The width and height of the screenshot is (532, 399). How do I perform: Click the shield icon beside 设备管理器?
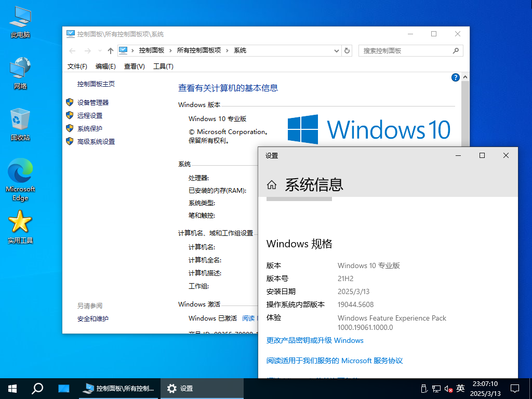coord(70,102)
